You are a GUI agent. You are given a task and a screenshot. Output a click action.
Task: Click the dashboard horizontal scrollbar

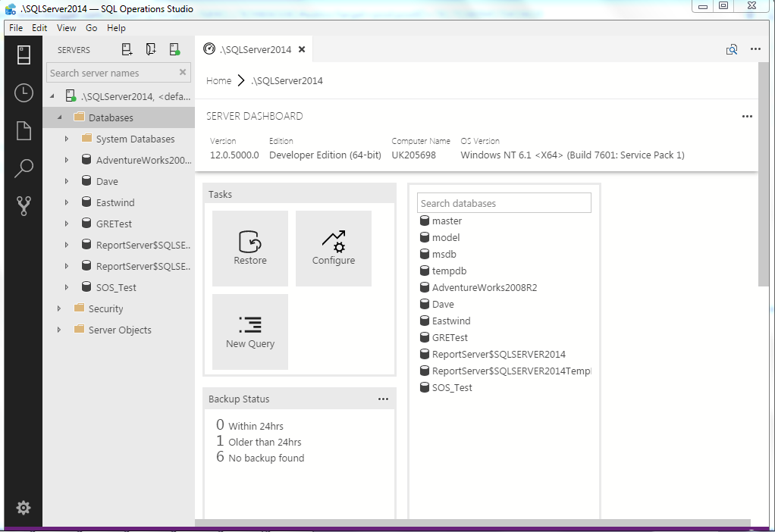472,523
